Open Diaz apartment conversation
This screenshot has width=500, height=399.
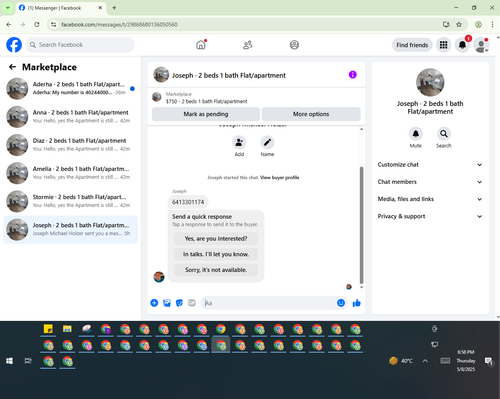pos(70,145)
